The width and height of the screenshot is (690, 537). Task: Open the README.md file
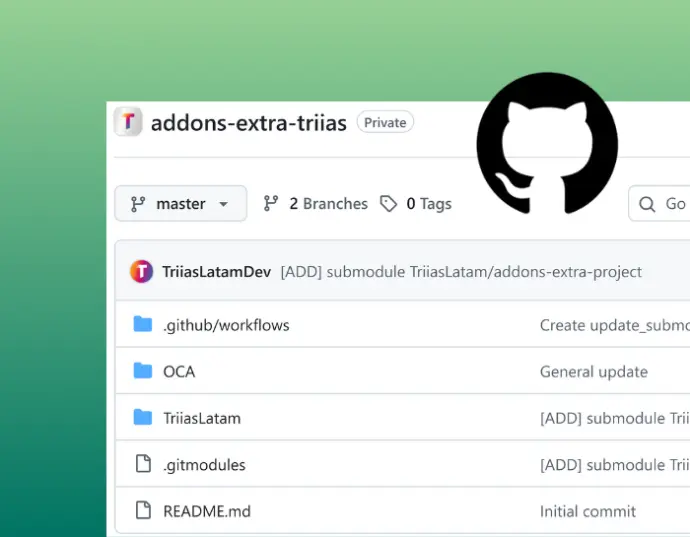click(207, 511)
